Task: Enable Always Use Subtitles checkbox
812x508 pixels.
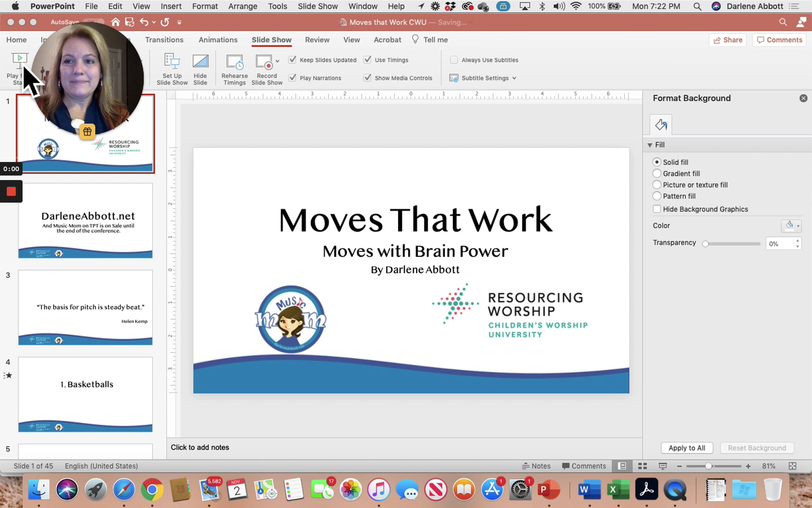Action: (x=454, y=60)
